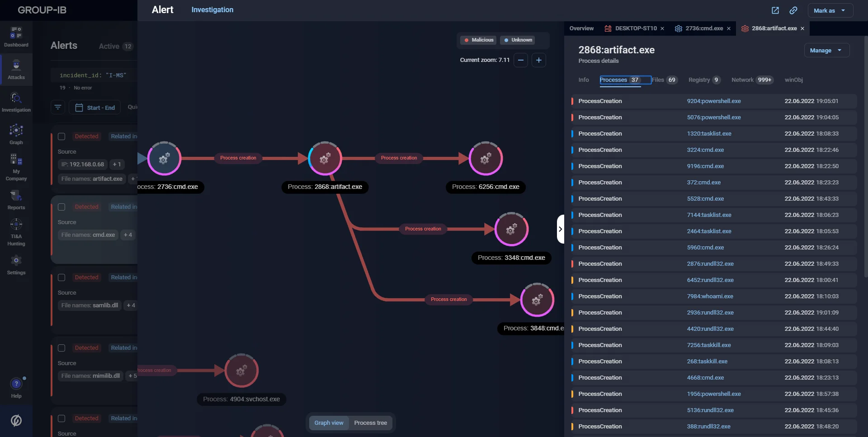Switch to Process tree view
The height and width of the screenshot is (437, 868).
370,423
